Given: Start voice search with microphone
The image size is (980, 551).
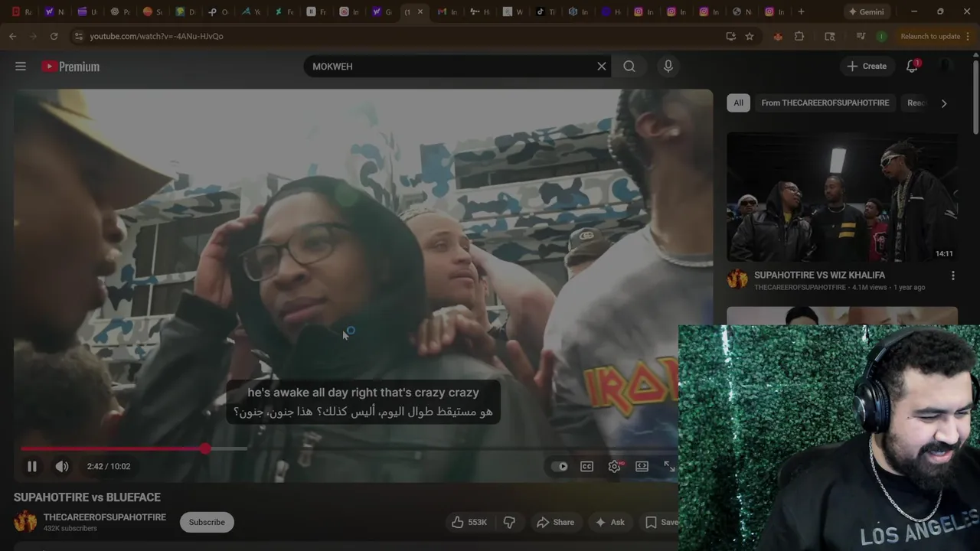Looking at the screenshot, I should [x=668, y=67].
